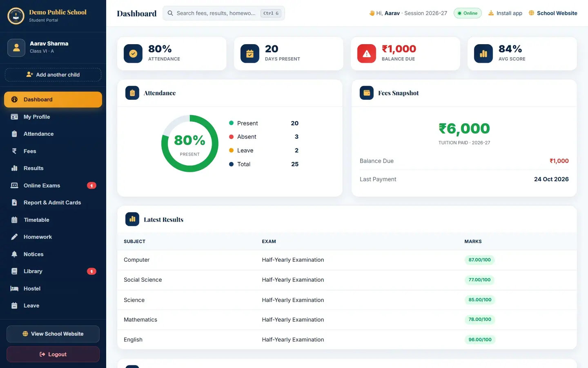Image resolution: width=588 pixels, height=368 pixels.
Task: Click the magnifier icon in the search box
Action: click(x=170, y=13)
